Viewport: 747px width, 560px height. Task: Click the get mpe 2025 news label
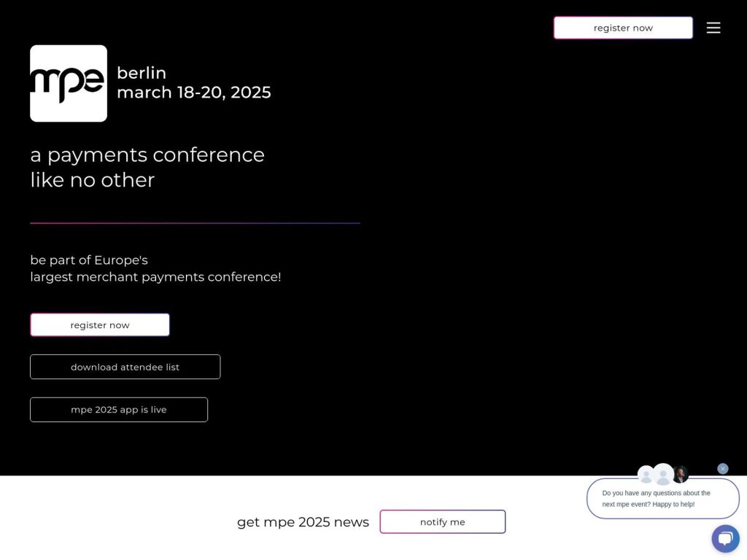pos(303,521)
